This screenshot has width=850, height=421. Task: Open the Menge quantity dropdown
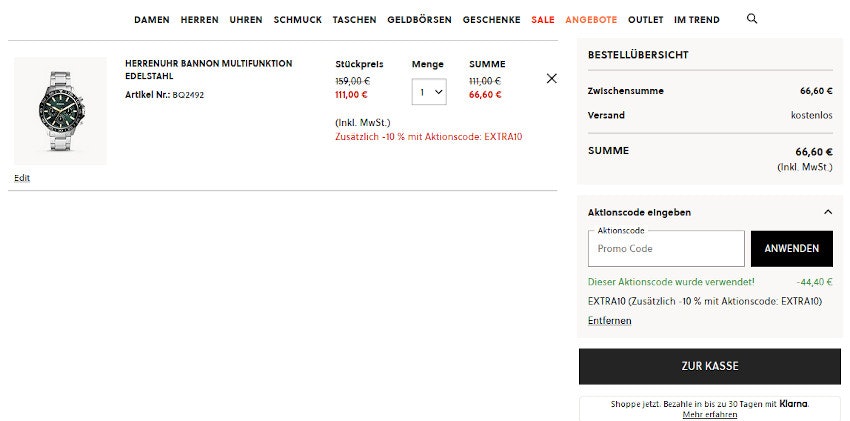(429, 92)
